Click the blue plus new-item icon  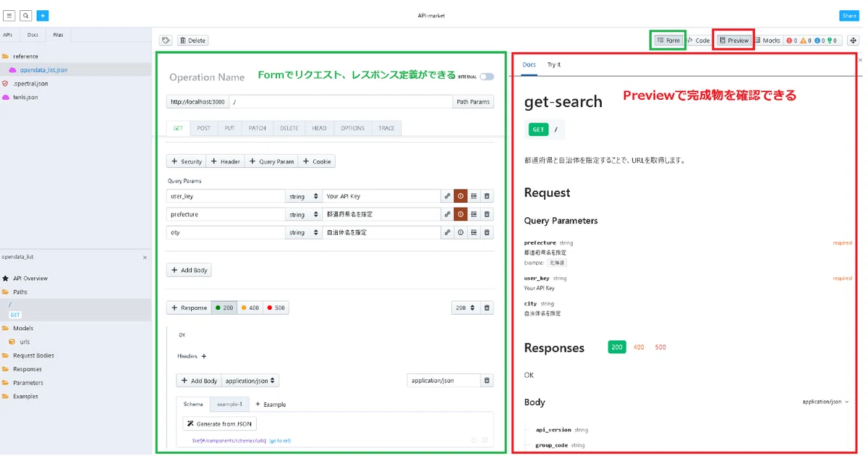pos(43,15)
